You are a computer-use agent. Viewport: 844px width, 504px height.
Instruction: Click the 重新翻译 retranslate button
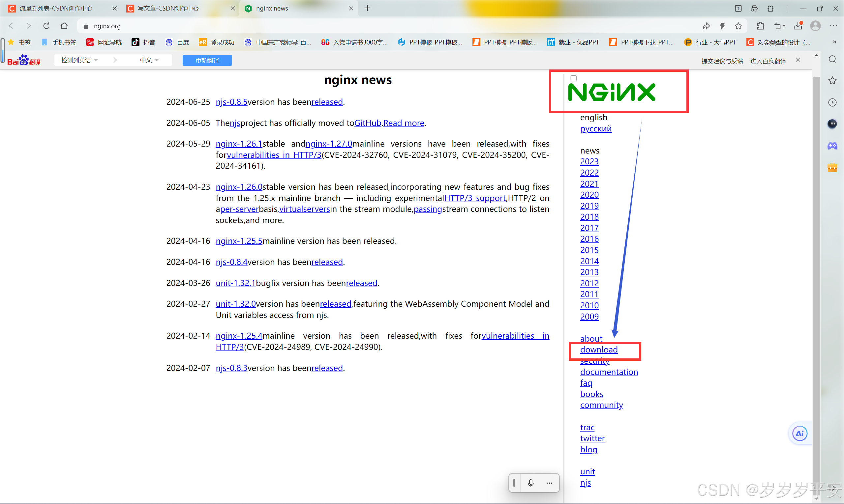pos(207,60)
